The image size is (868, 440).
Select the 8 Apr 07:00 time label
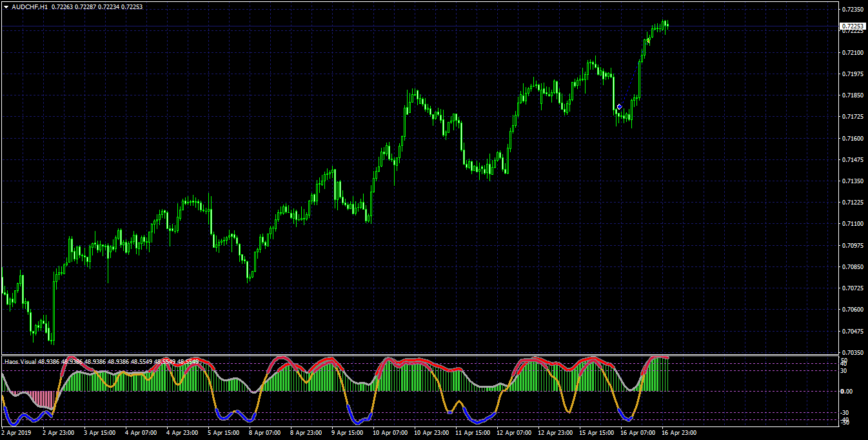pos(265,434)
